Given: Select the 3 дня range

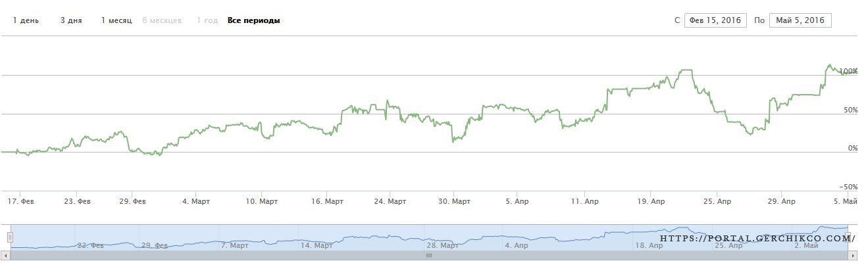Looking at the screenshot, I should tap(71, 20).
